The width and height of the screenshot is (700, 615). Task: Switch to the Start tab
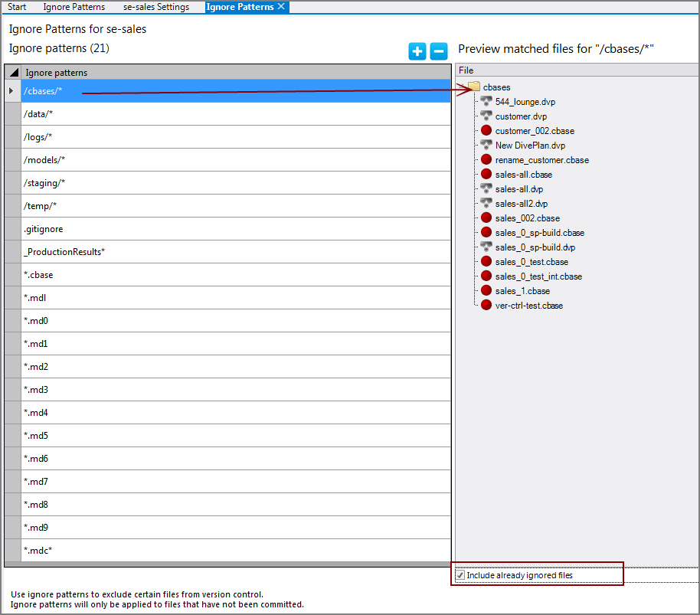coord(16,7)
